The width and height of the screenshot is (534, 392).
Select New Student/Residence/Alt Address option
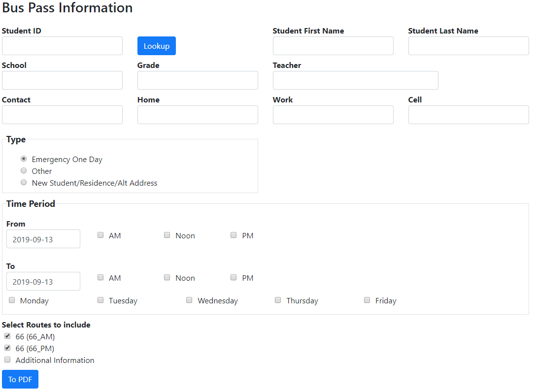24,183
